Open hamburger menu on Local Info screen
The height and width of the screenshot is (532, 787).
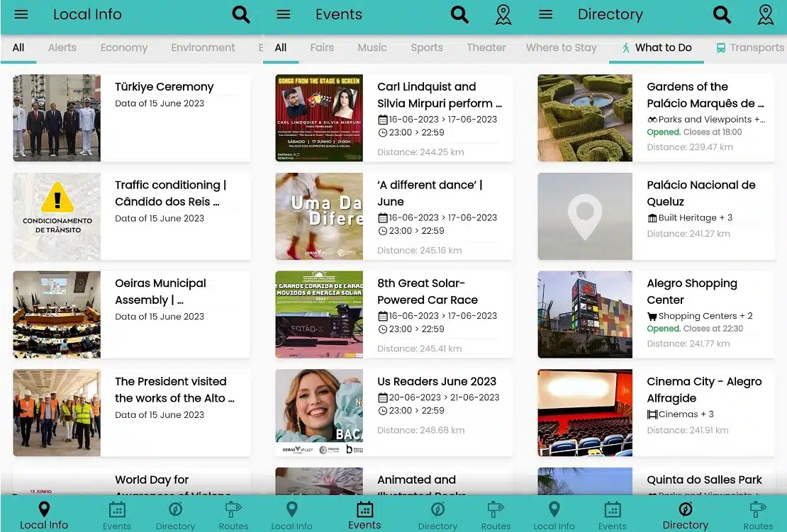21,14
